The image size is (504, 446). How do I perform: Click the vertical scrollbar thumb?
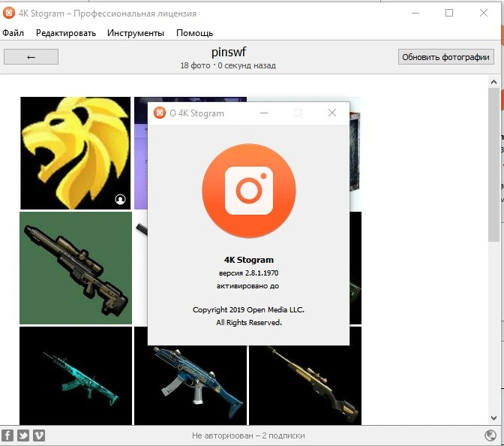(x=493, y=164)
